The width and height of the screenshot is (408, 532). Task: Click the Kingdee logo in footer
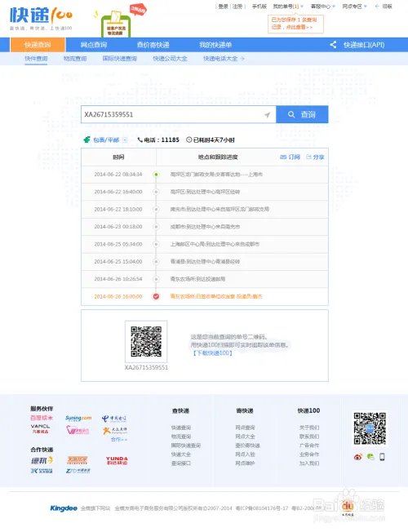64,508
